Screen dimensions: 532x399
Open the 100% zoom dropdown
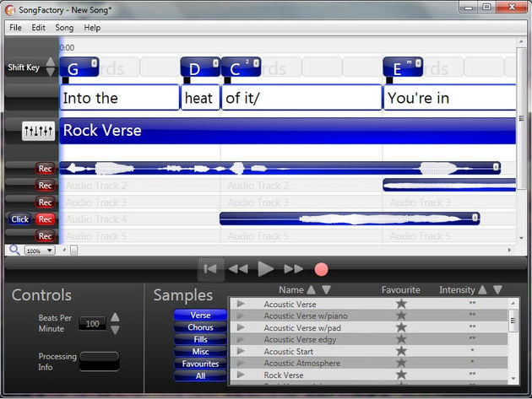coord(40,251)
